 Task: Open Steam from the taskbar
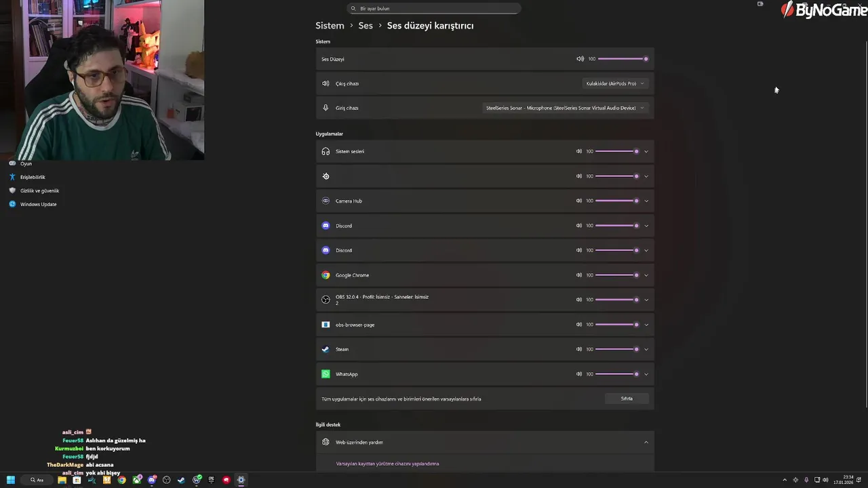pos(181,480)
